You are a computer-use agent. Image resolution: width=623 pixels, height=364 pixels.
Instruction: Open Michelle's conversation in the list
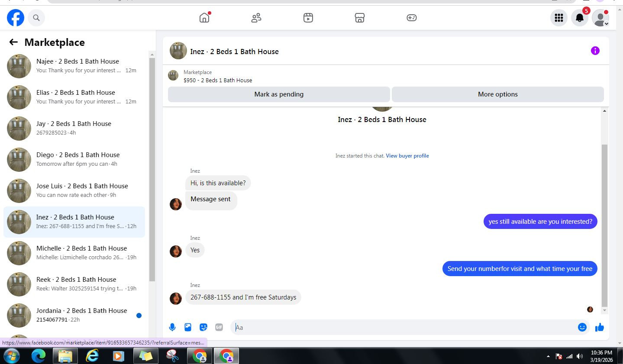(74, 253)
